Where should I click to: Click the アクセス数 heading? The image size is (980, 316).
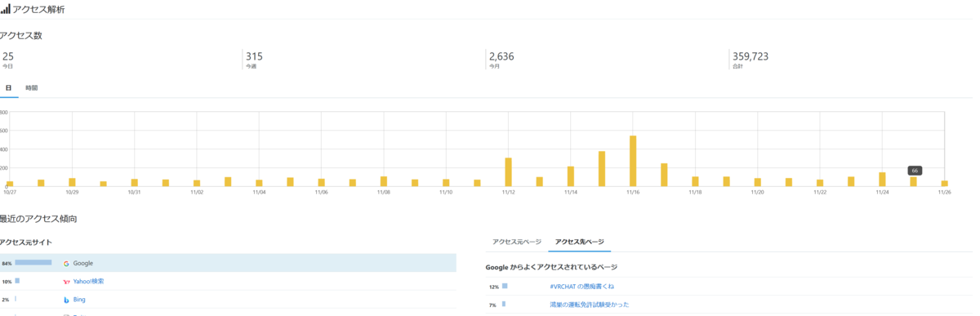tap(20, 35)
